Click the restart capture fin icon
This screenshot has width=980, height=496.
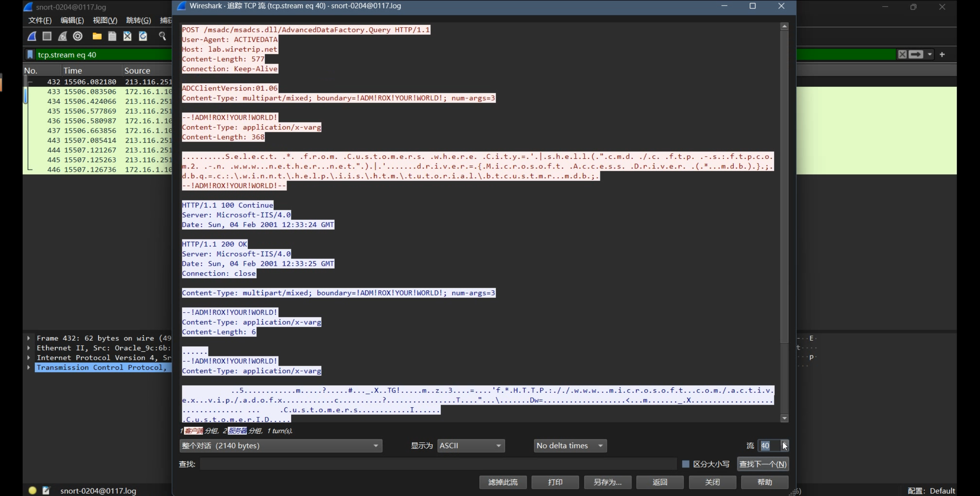tap(62, 36)
